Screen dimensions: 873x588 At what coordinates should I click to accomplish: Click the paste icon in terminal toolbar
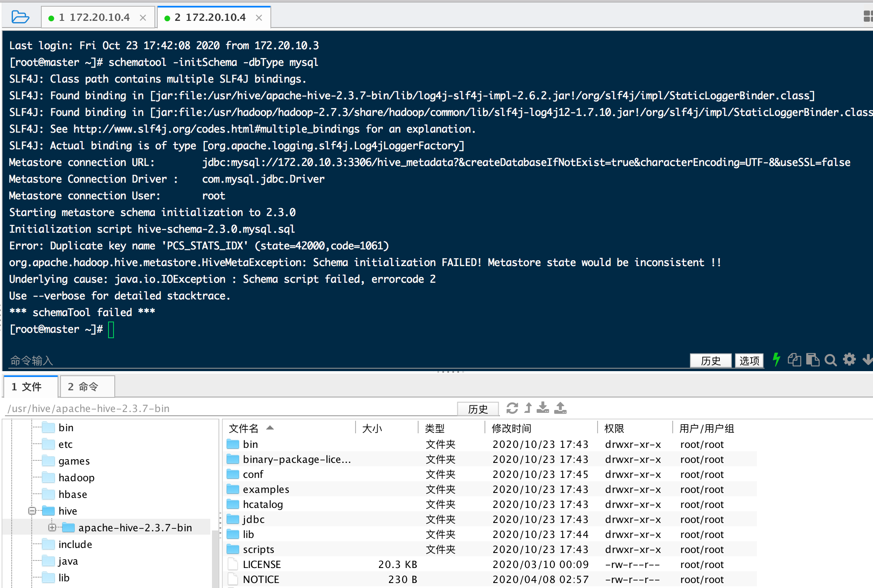click(812, 359)
